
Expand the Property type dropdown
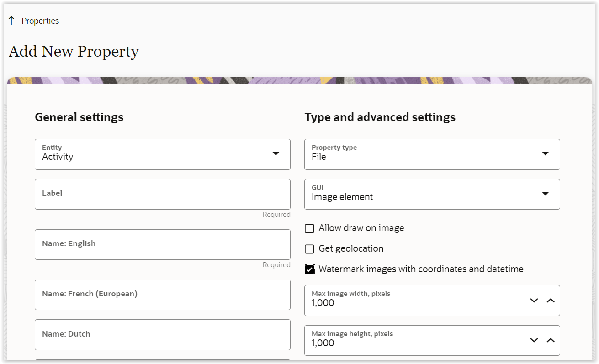point(432,154)
